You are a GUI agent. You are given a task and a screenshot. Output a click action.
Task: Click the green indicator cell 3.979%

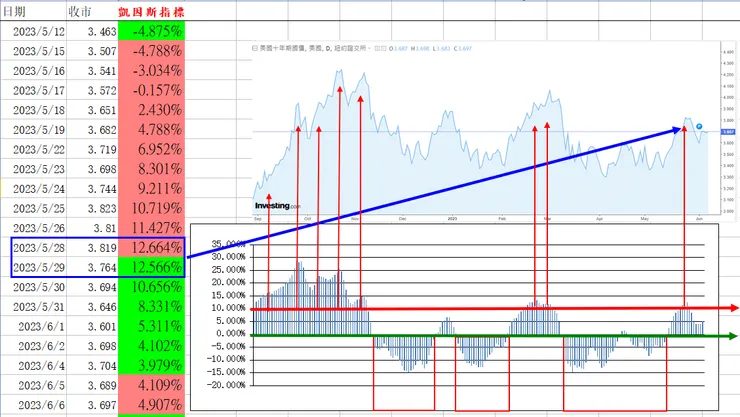[x=151, y=366]
